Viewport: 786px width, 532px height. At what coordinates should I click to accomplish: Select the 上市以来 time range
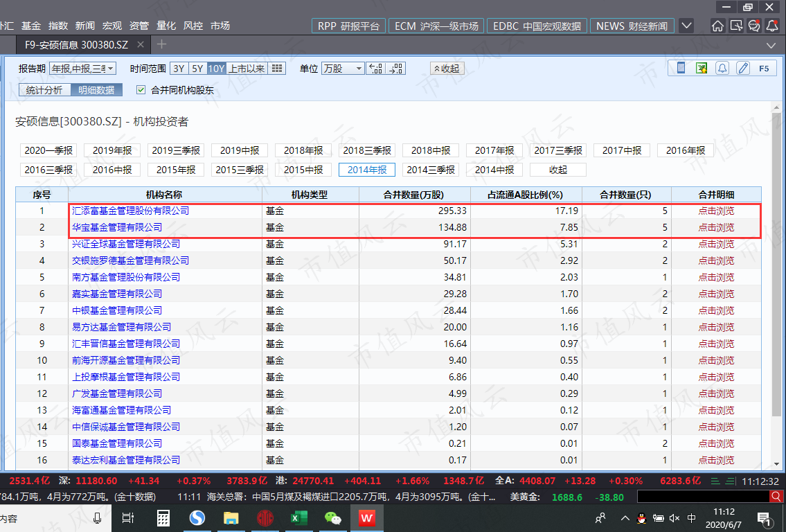[x=247, y=68]
